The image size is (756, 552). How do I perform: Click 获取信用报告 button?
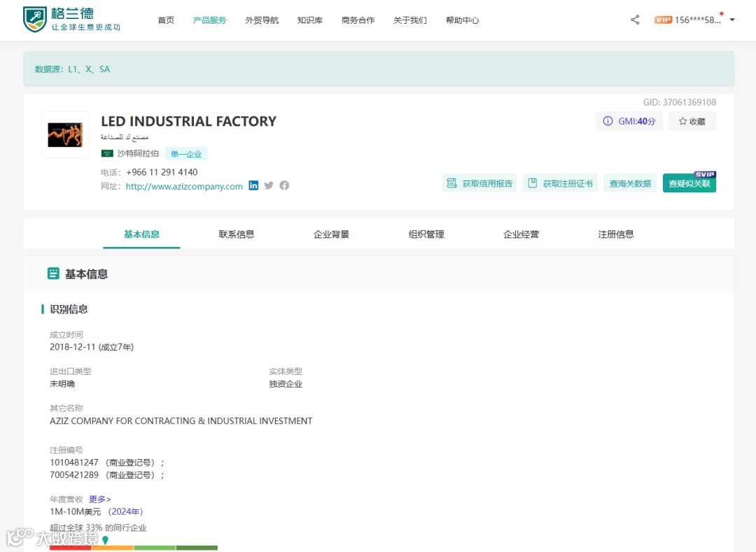coord(479,183)
